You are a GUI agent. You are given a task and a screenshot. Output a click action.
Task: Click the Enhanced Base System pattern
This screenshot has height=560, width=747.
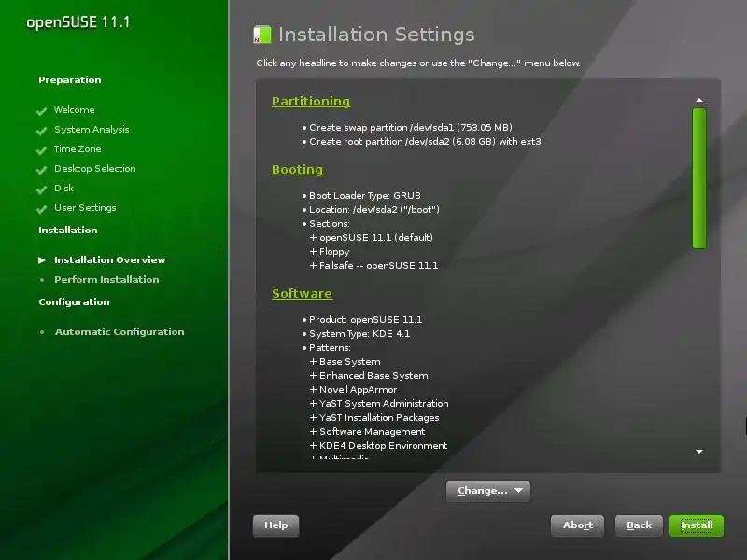(369, 376)
